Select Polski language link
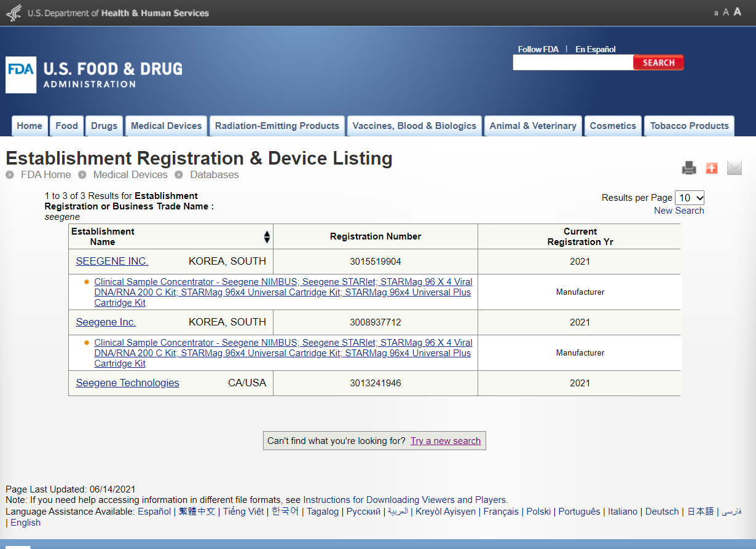 pos(538,512)
